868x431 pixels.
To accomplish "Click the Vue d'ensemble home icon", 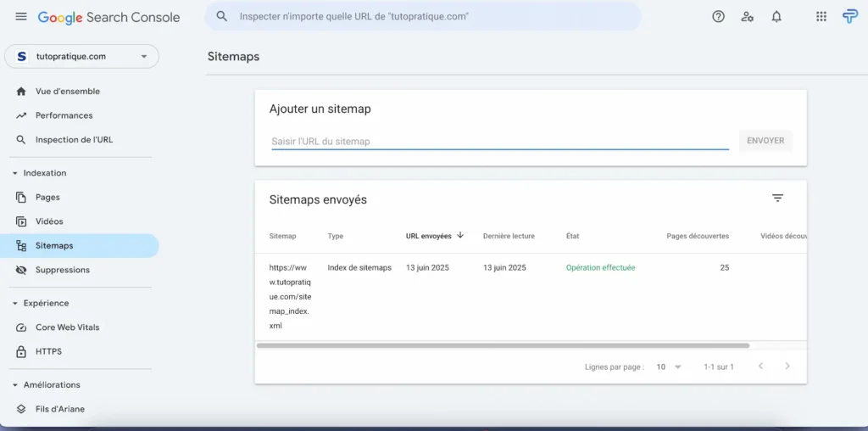I will point(21,92).
